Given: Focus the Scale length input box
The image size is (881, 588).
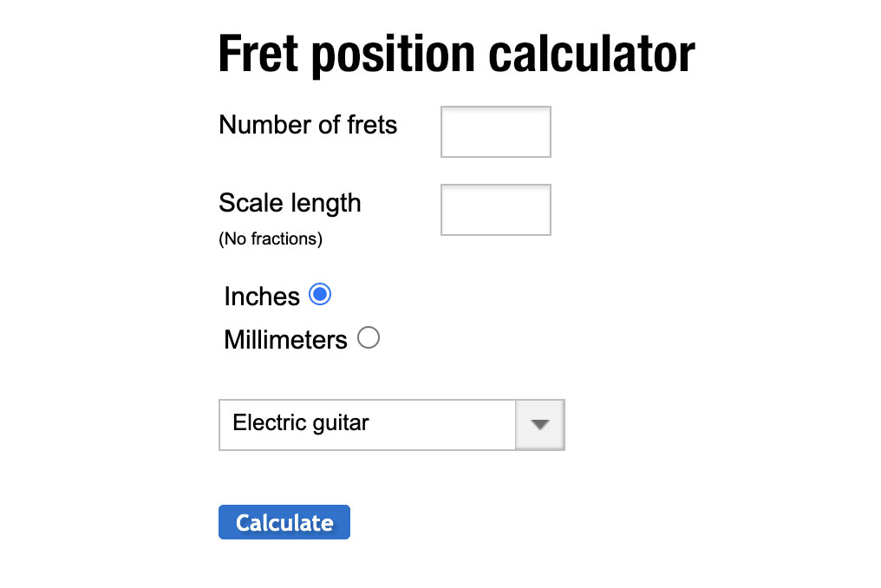Looking at the screenshot, I should 495,209.
